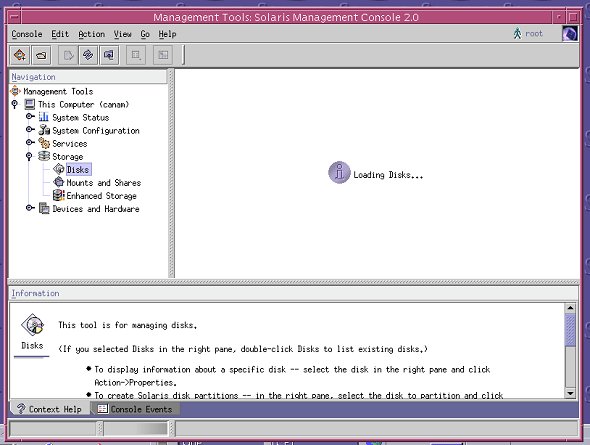
Task: Click the Disks icon in the tree
Action: point(59,169)
